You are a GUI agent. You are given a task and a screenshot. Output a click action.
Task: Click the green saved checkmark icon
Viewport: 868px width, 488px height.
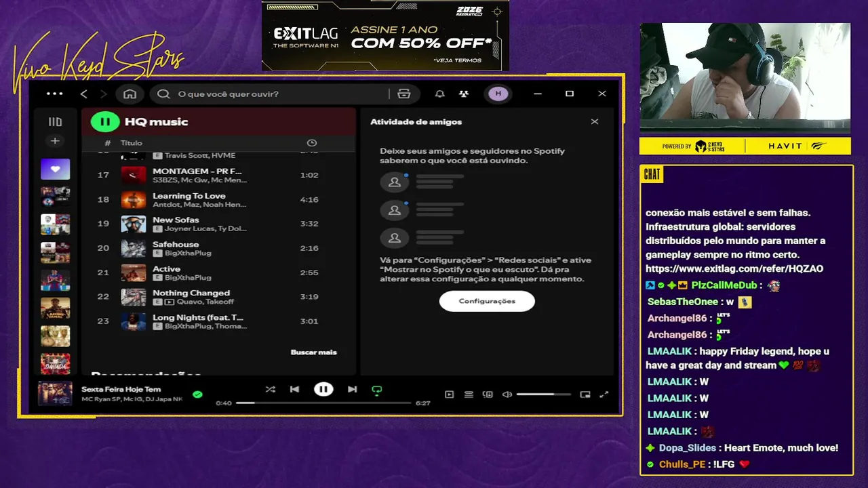pyautogui.click(x=197, y=394)
